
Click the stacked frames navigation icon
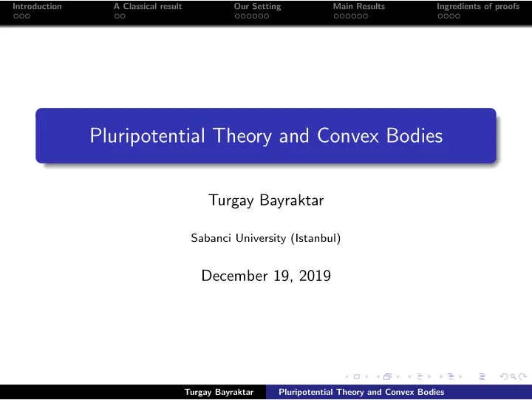(387, 376)
